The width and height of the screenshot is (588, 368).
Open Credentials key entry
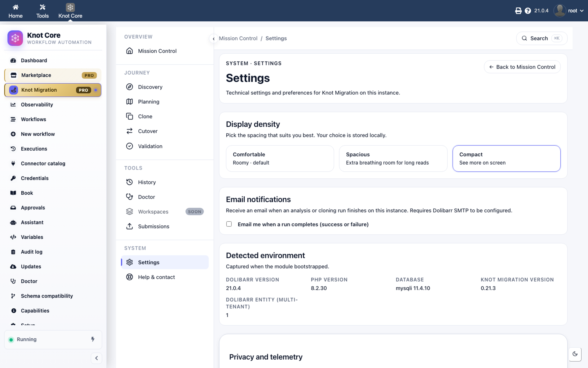tap(53, 178)
